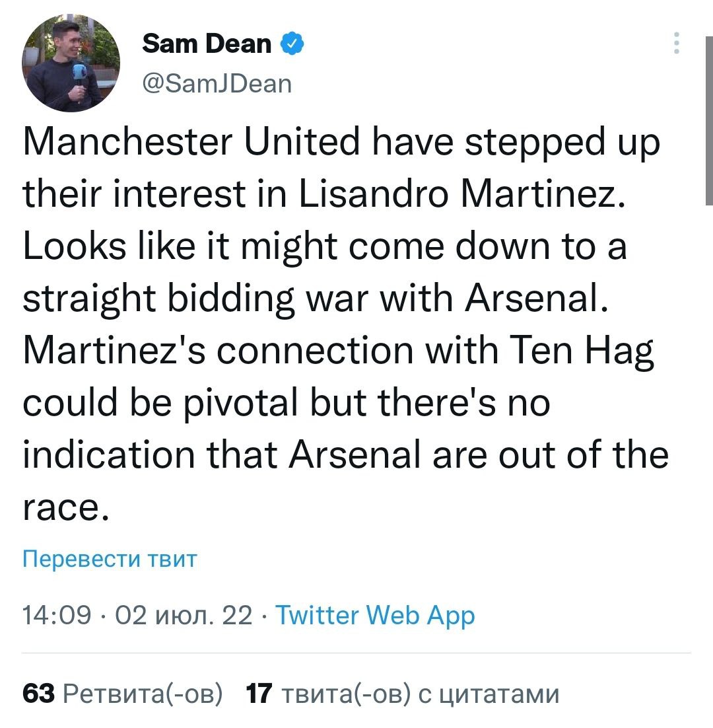Image resolution: width=713 pixels, height=728 pixels.
Task: Click the date 02 июл. 22
Action: [183, 616]
